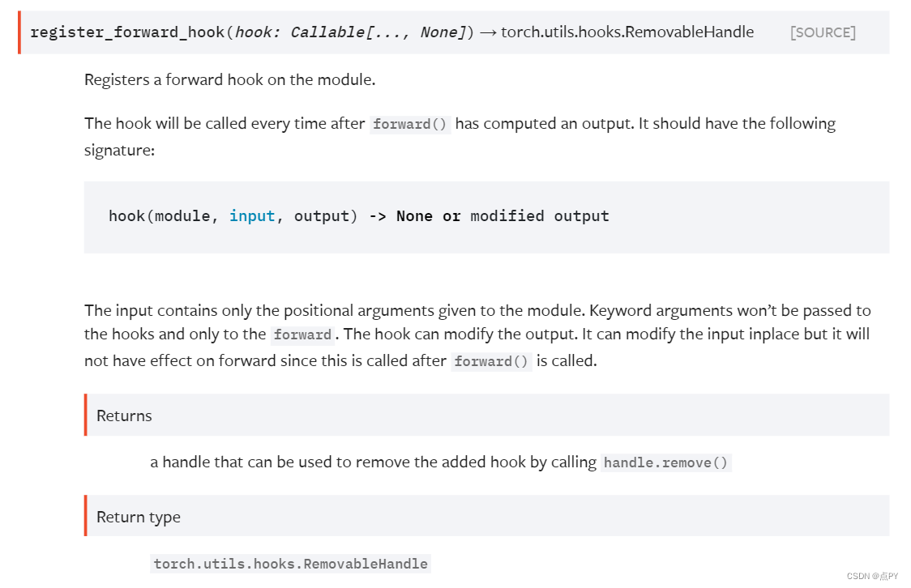Click the red bar beside Return type
The width and height of the screenshot is (911, 588).
click(x=86, y=517)
